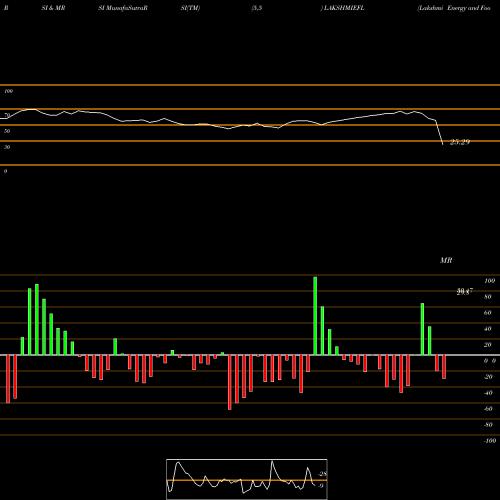Click the mini overview chart thumbnail

[x=247, y=479]
